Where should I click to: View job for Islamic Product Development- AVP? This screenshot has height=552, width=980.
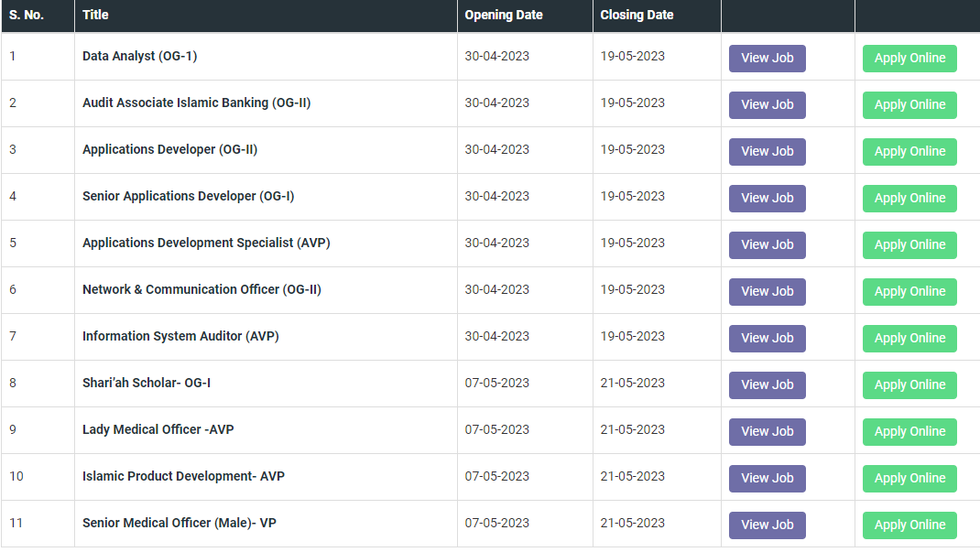click(767, 479)
